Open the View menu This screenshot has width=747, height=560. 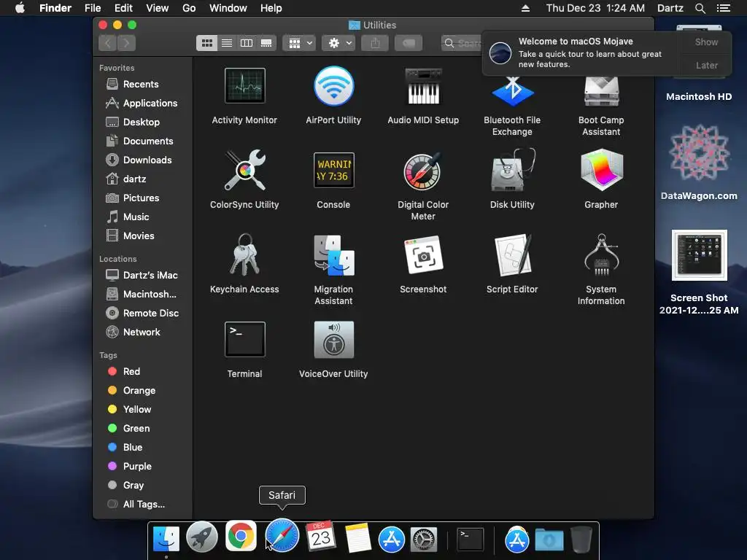tap(158, 8)
